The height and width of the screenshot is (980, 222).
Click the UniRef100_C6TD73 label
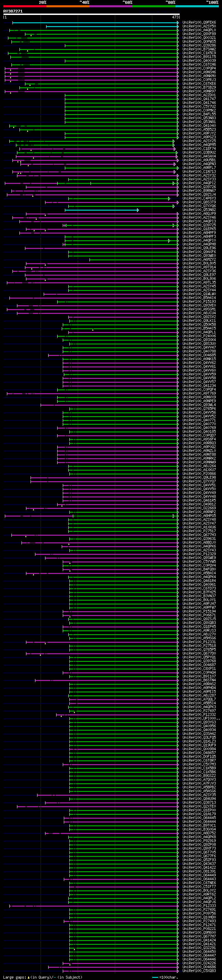(x=199, y=589)
